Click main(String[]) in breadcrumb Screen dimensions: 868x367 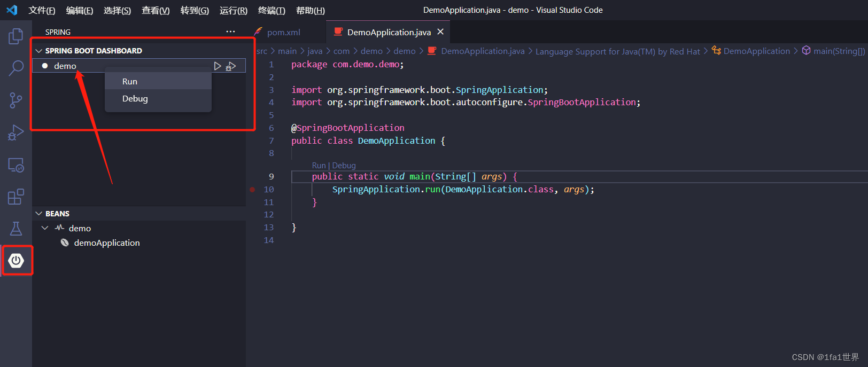click(839, 51)
